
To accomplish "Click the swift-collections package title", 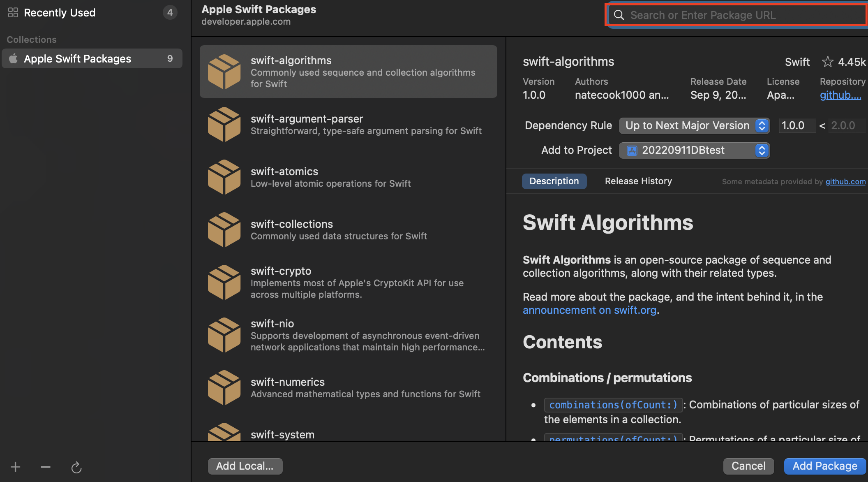I will pyautogui.click(x=292, y=224).
